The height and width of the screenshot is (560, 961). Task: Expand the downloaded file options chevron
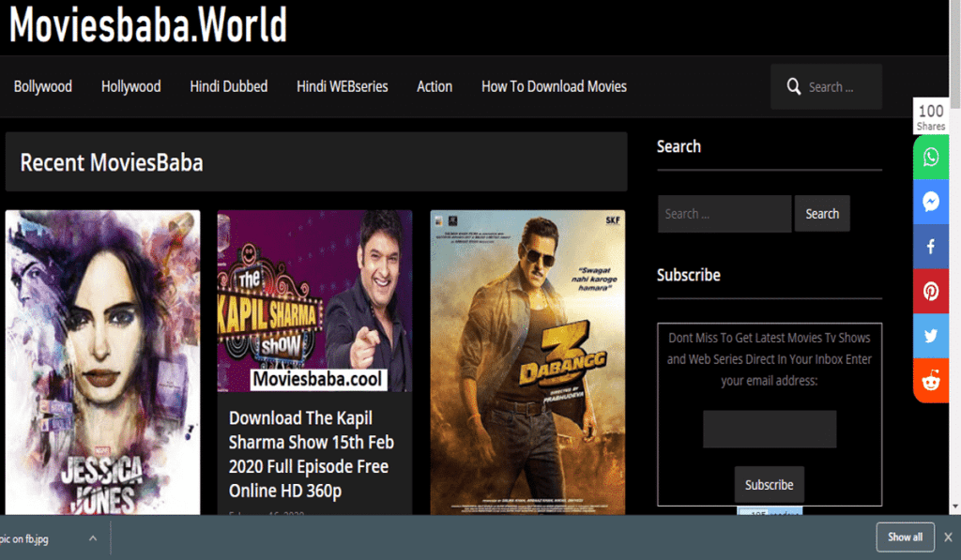pos(93,538)
